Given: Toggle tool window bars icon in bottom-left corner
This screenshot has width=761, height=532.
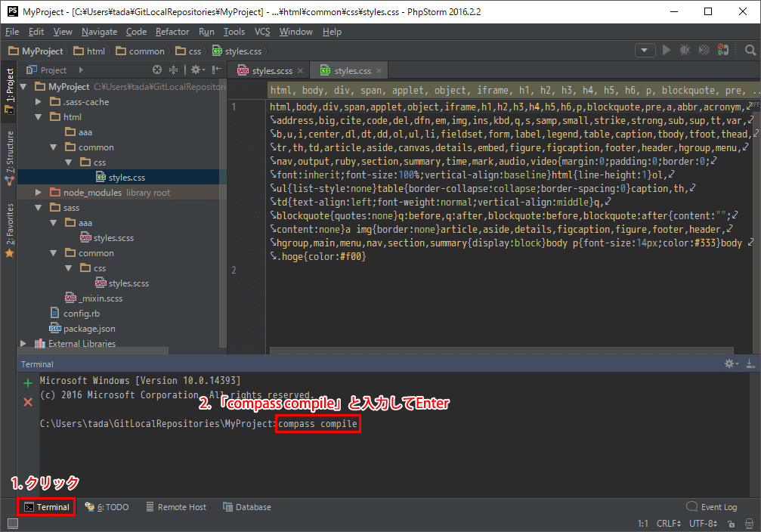Looking at the screenshot, I should pos(12,523).
